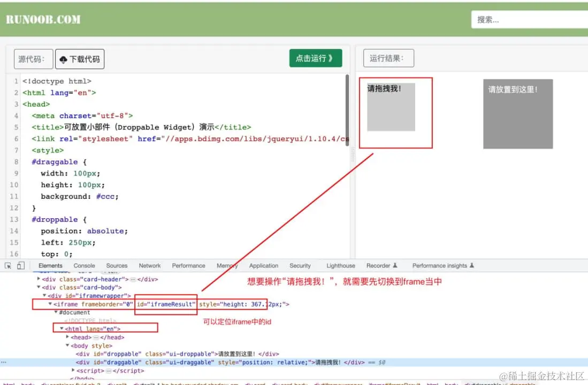
Task: Expand the card-header div node
Action: click(39, 279)
